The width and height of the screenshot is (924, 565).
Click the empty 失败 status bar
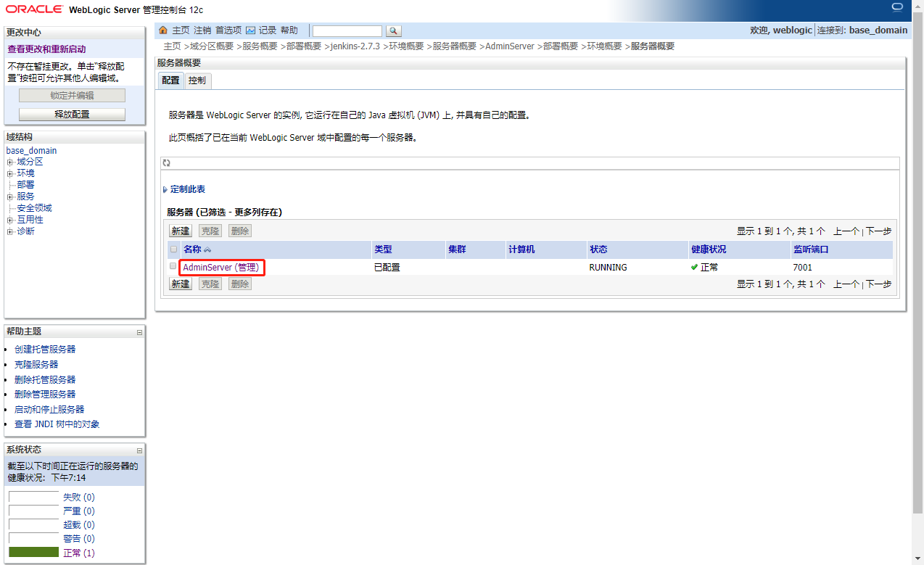pos(33,497)
